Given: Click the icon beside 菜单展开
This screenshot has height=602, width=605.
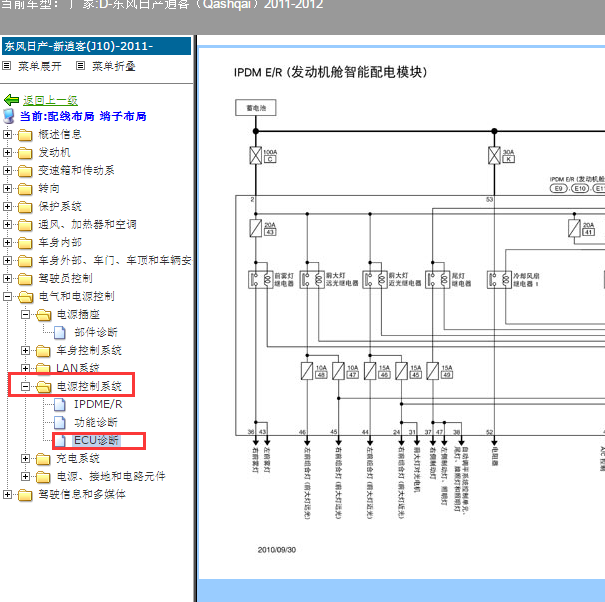Looking at the screenshot, I should (x=6, y=66).
